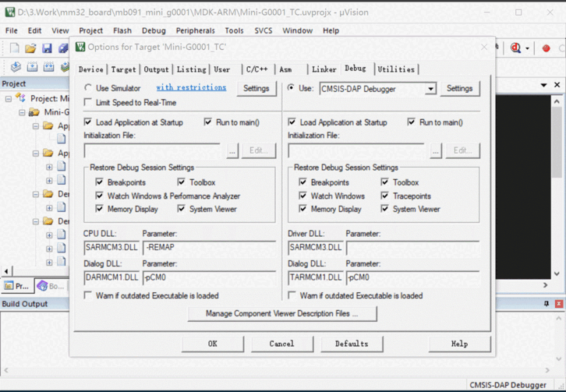
Task: Open the Peripherals menu
Action: [x=195, y=30]
